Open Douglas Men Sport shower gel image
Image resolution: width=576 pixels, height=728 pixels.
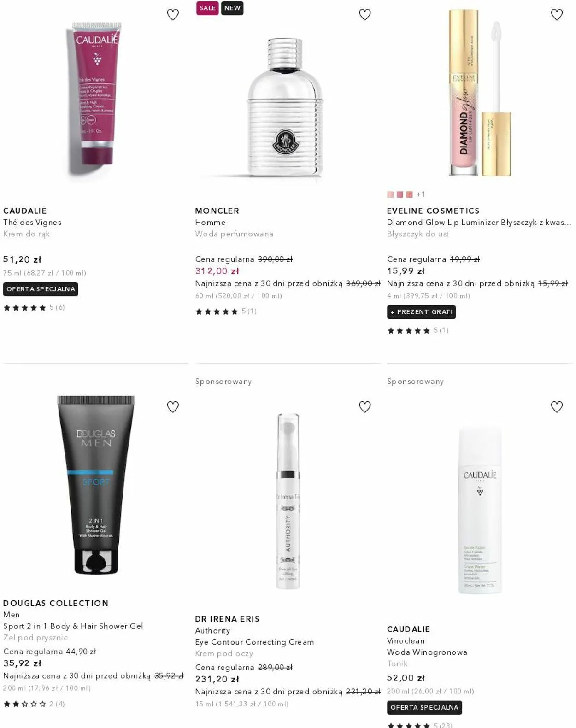point(96,485)
